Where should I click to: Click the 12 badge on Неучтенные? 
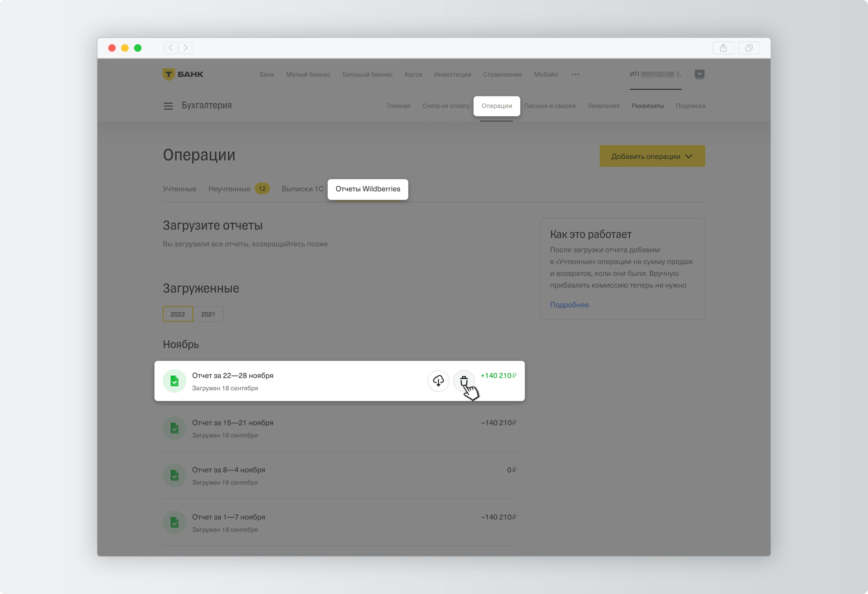click(262, 189)
